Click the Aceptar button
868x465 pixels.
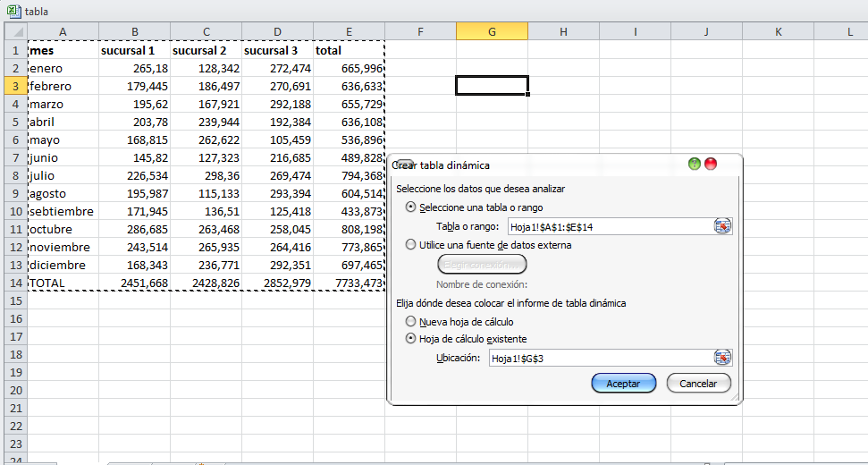(623, 383)
